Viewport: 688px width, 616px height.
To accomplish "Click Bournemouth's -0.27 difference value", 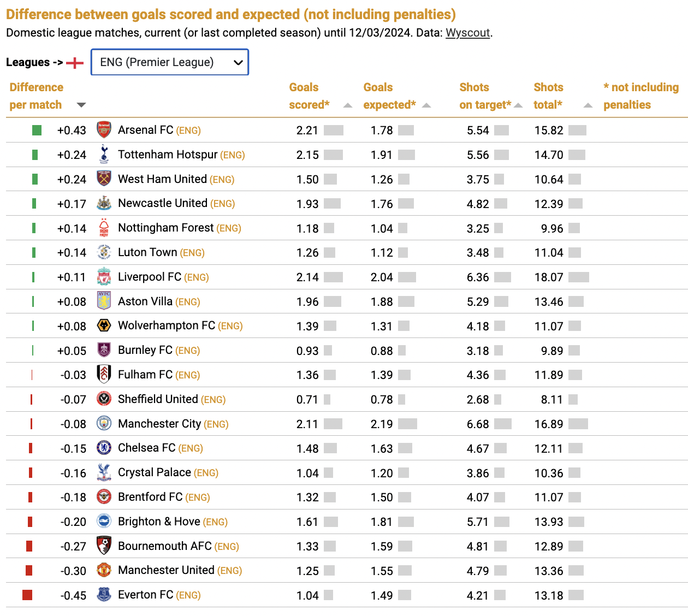I will click(73, 547).
